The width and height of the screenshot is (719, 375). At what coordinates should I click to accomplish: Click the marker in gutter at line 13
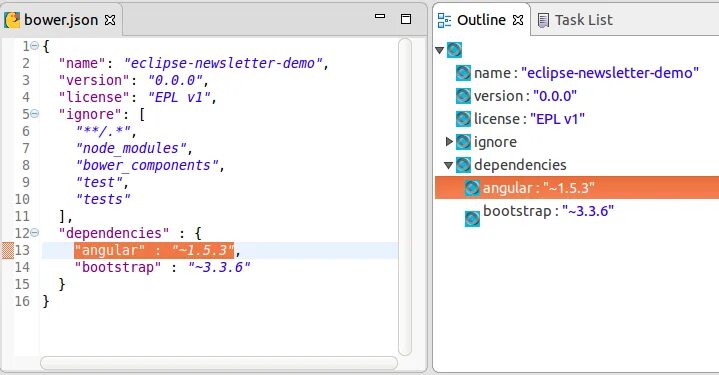pyautogui.click(x=8, y=250)
